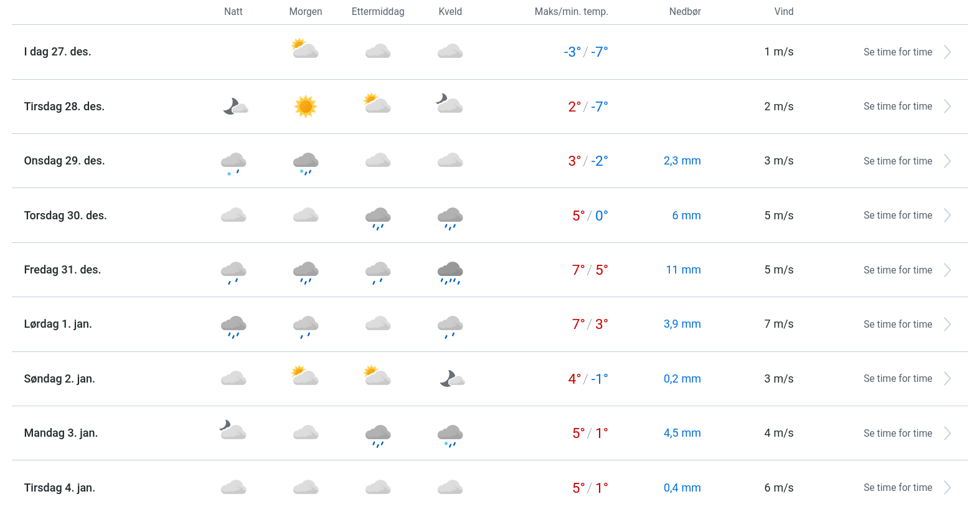Click the sunny icon for Tirsdag 28. des. morning
This screenshot has height=514, width=980.
(305, 107)
